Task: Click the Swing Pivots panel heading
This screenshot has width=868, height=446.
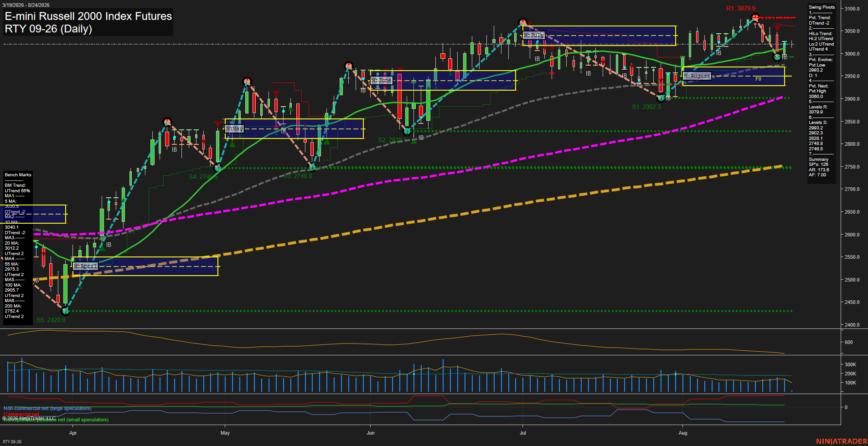Action: click(x=822, y=7)
